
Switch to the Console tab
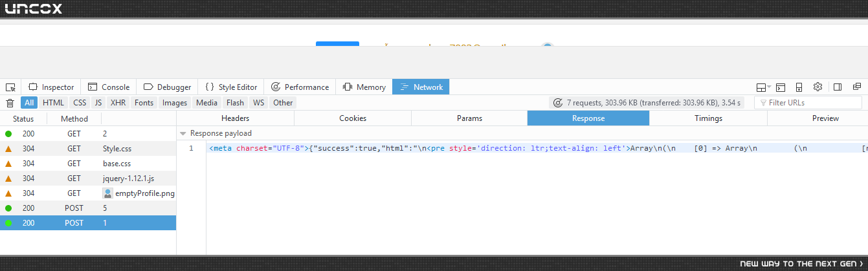tap(109, 87)
